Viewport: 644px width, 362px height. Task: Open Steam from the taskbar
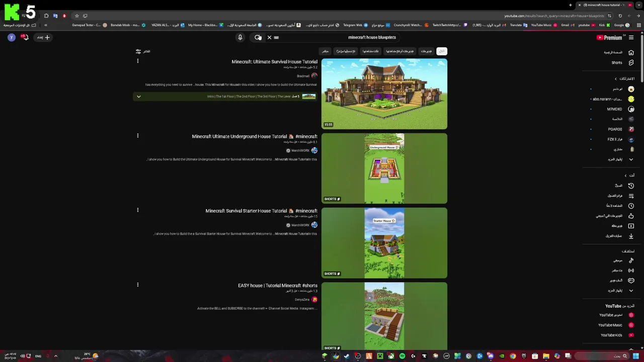(x=347, y=356)
